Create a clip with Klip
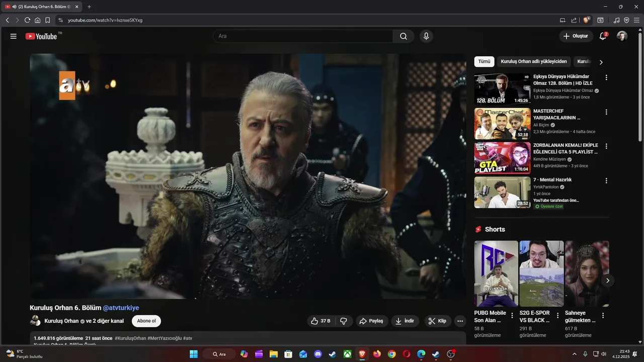This screenshot has width=644, height=362. pos(438,321)
